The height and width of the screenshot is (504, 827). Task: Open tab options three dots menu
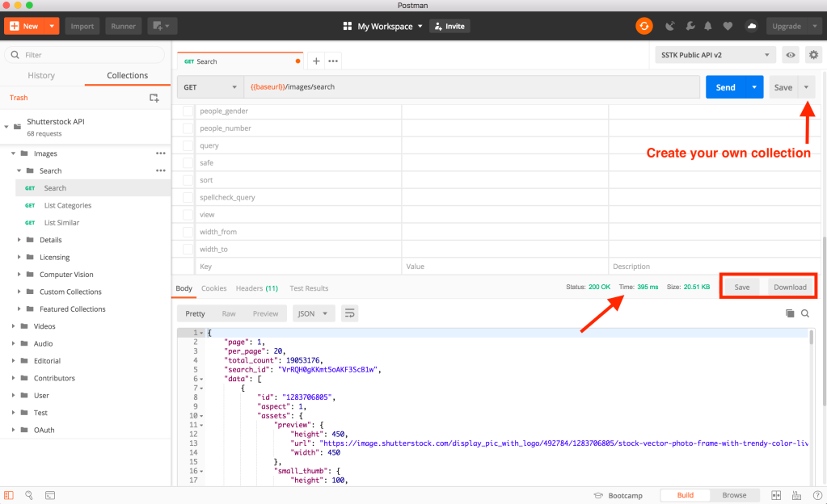[x=333, y=61]
